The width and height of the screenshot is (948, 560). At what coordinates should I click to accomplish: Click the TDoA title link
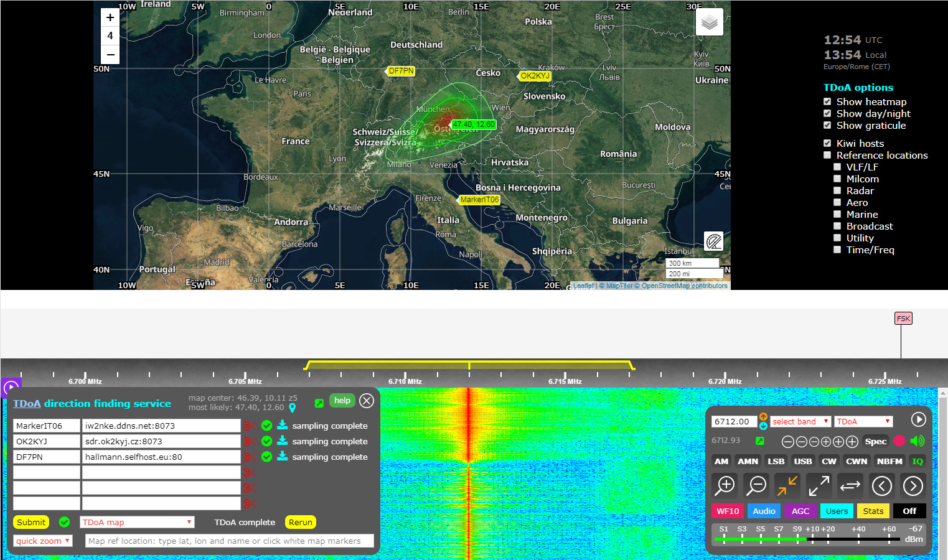27,403
